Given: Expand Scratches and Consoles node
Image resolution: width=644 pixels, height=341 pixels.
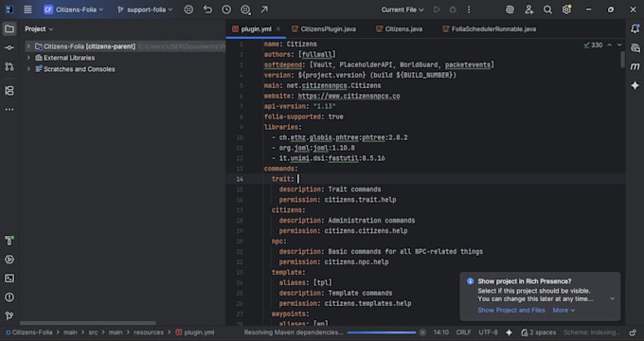Looking at the screenshot, I should (28, 69).
